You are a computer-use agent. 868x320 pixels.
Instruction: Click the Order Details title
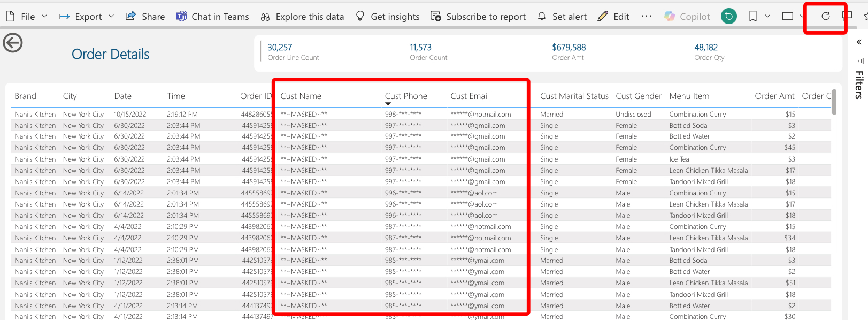(111, 54)
